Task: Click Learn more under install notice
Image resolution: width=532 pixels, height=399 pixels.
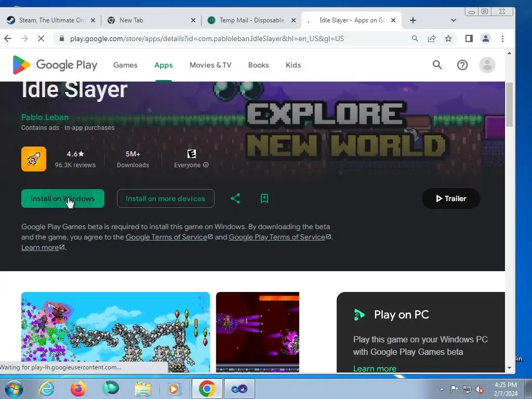Action: pos(40,248)
